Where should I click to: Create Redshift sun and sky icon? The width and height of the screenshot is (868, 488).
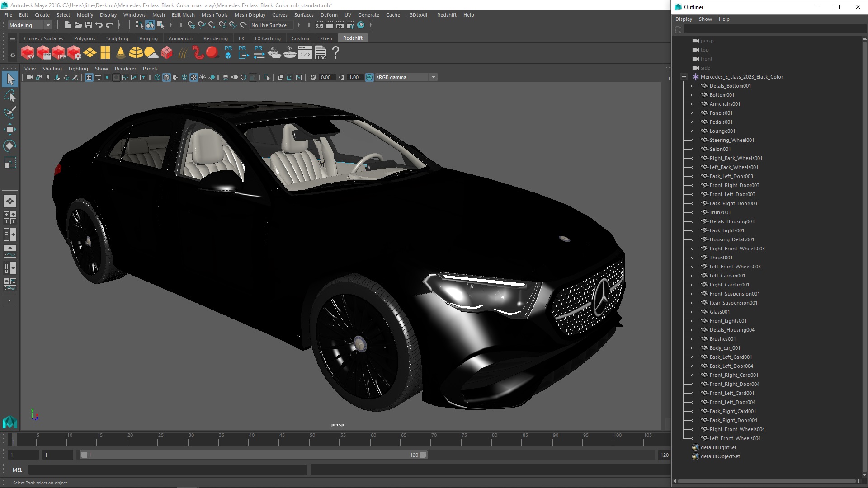click(x=151, y=53)
